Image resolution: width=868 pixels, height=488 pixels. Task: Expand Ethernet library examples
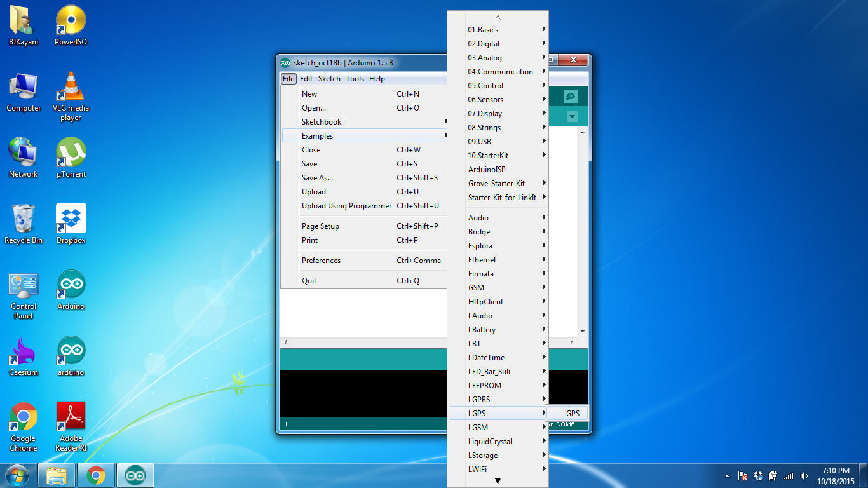coord(498,260)
